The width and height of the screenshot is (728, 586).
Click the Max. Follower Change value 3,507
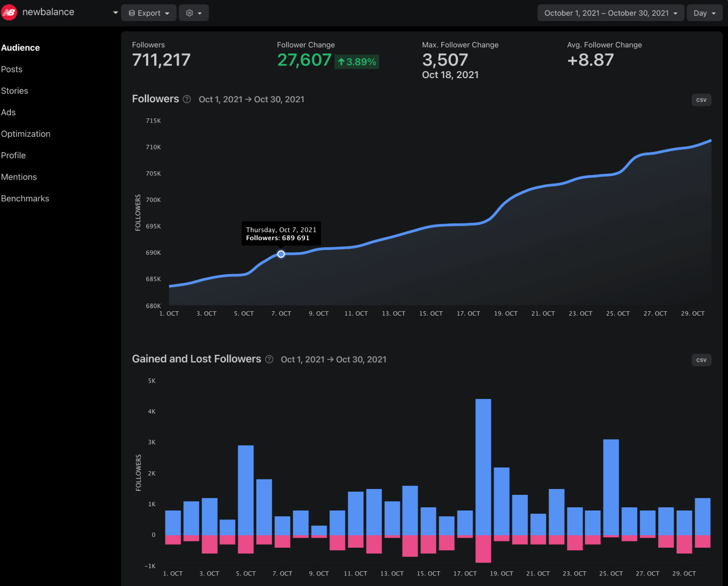445,60
